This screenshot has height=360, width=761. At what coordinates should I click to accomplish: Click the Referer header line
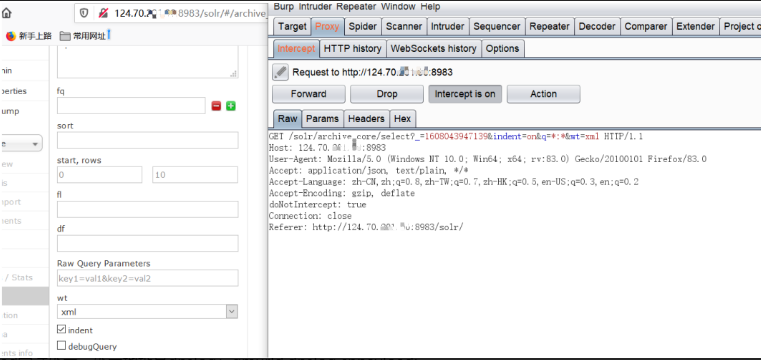366,227
